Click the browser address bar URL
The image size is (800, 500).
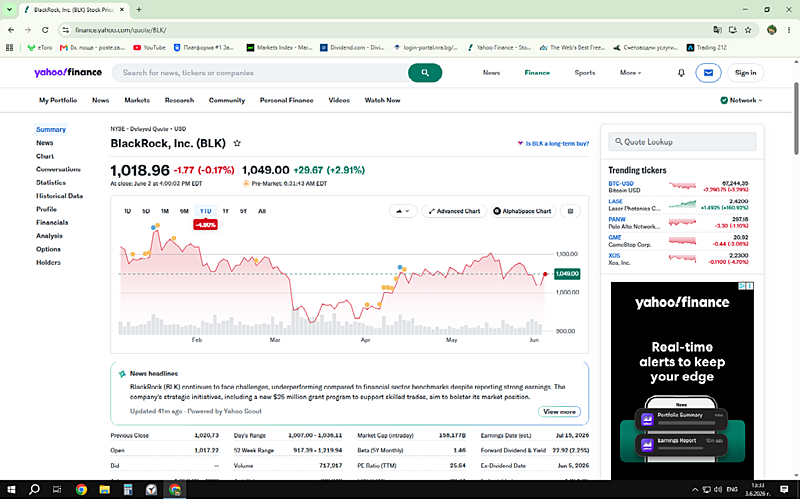pos(120,30)
